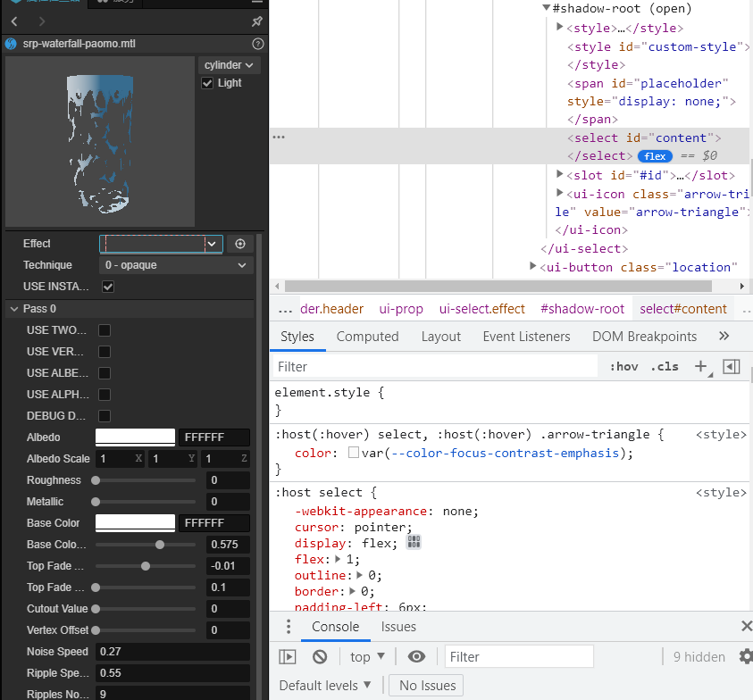Expand the flex shorthand property
The image size is (753, 700).
click(338, 559)
